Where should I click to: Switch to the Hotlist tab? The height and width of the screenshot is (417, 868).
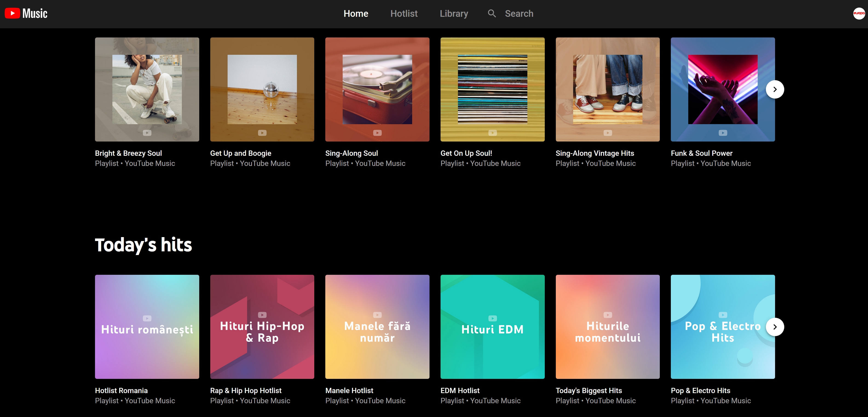click(404, 14)
